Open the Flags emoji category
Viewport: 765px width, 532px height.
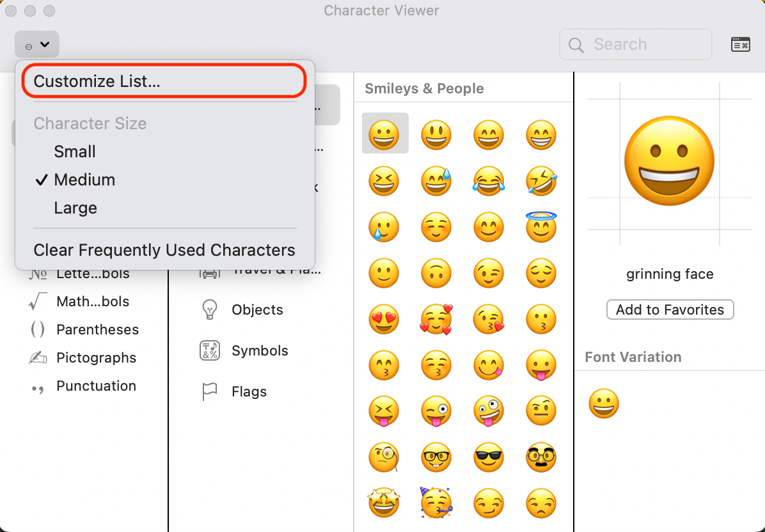(x=249, y=391)
